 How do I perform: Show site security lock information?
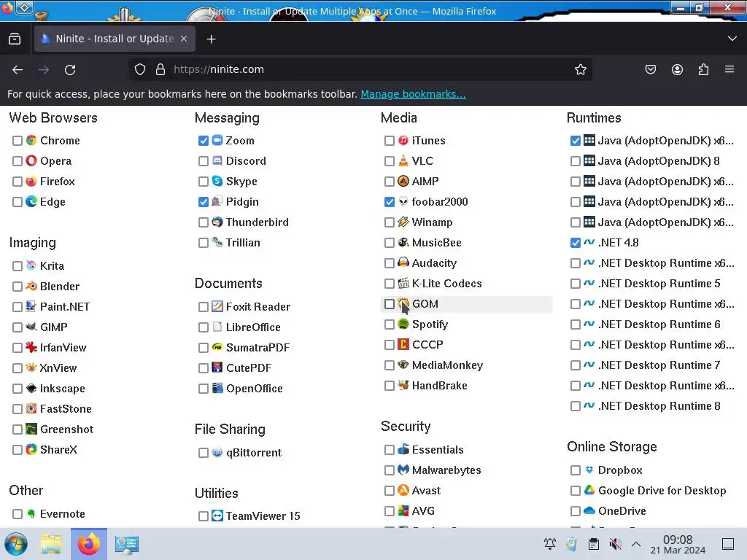click(160, 69)
